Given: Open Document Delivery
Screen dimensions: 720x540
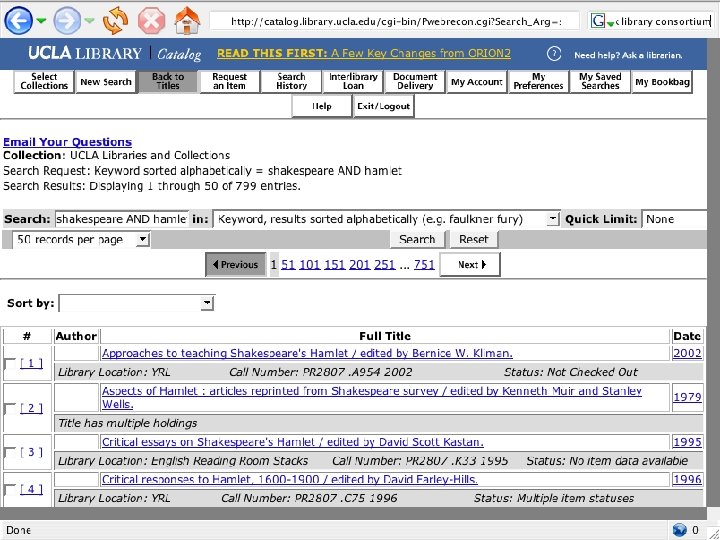Looking at the screenshot, I should 415,82.
